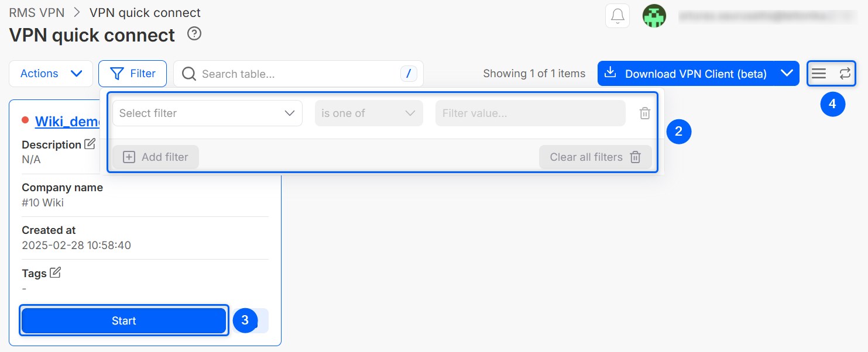Switch to list view via hamburger icon

coord(819,74)
